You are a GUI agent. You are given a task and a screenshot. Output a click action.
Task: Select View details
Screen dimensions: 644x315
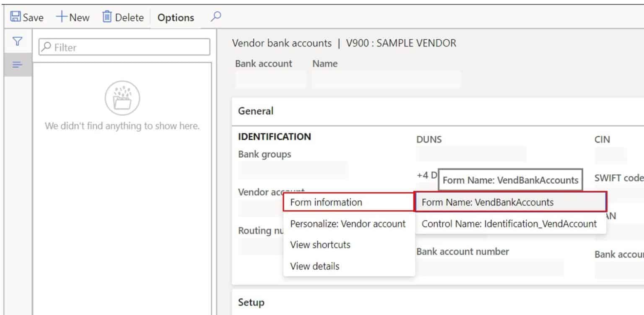point(314,266)
